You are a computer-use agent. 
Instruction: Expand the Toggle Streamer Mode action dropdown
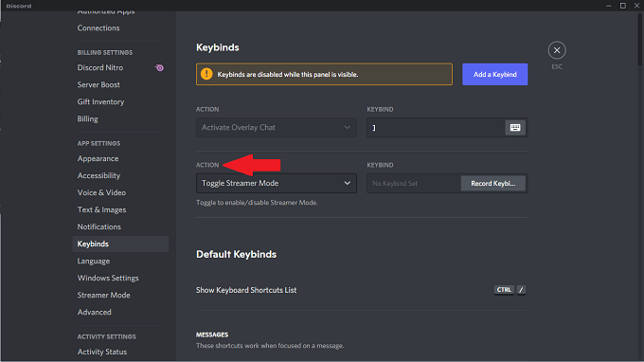(x=276, y=183)
